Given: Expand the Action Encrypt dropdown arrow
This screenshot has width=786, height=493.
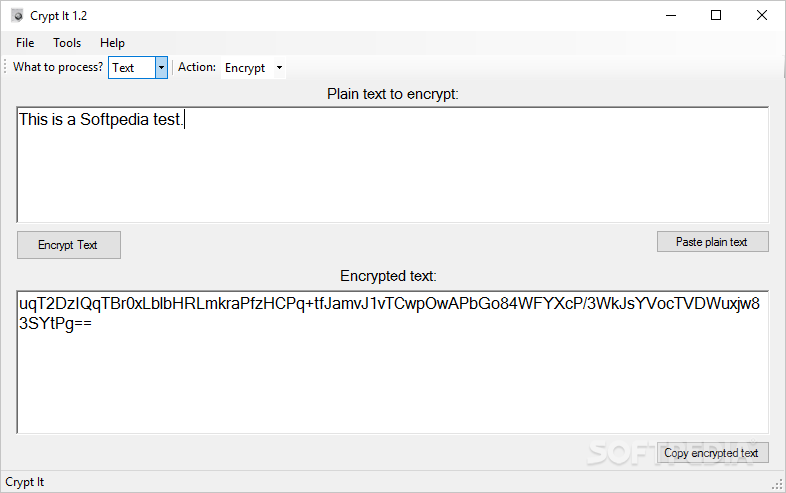Looking at the screenshot, I should tap(279, 68).
